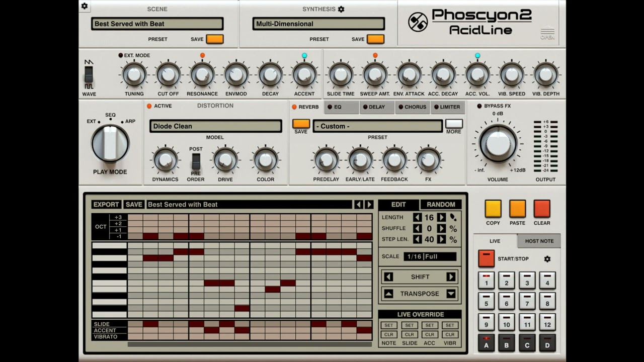This screenshot has width=644, height=362.
Task: Flip the Post/Pre order switch
Action: point(196,161)
